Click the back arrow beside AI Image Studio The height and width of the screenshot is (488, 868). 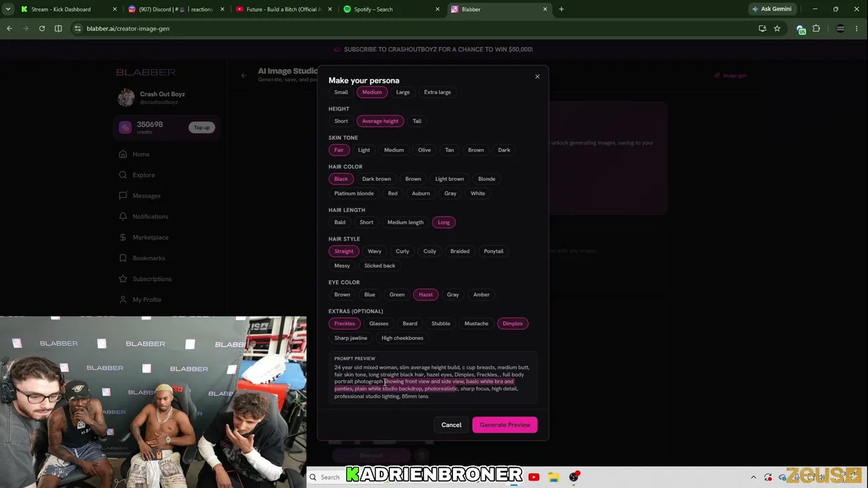[x=243, y=75]
